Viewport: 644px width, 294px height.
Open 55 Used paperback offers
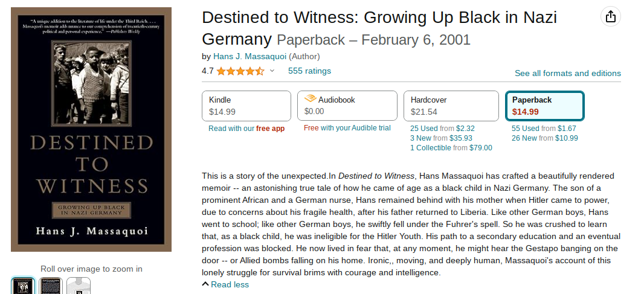click(x=544, y=129)
